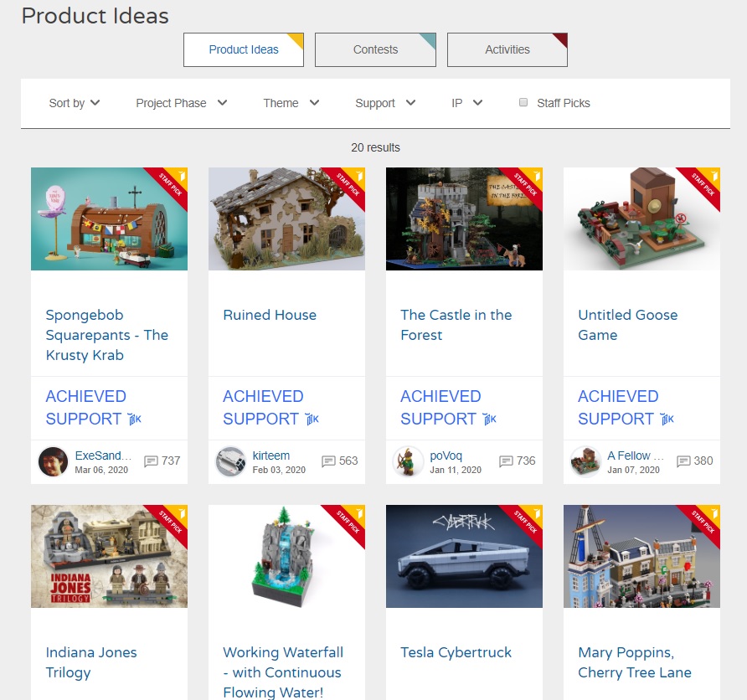Expand the Sort by dropdown
The width and height of the screenshot is (747, 700).
click(x=75, y=103)
